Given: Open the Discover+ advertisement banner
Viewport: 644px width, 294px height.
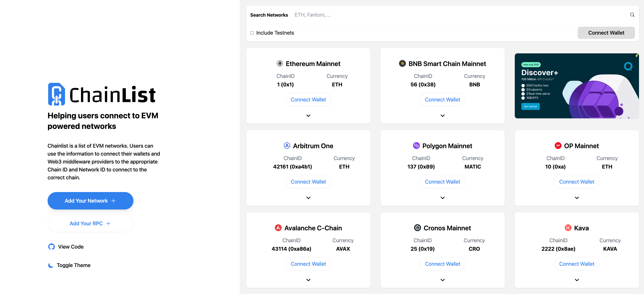Looking at the screenshot, I should coord(577,86).
